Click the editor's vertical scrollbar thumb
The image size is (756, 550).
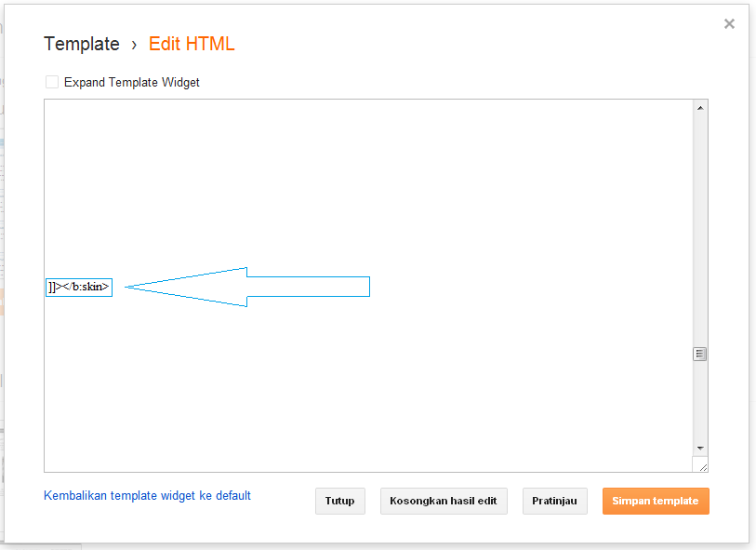[700, 354]
